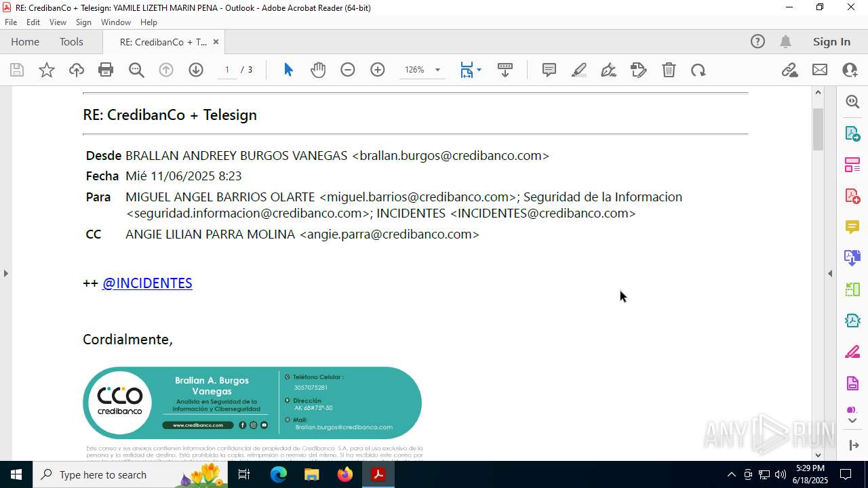
Task: Open the Window menu
Action: coord(116,22)
